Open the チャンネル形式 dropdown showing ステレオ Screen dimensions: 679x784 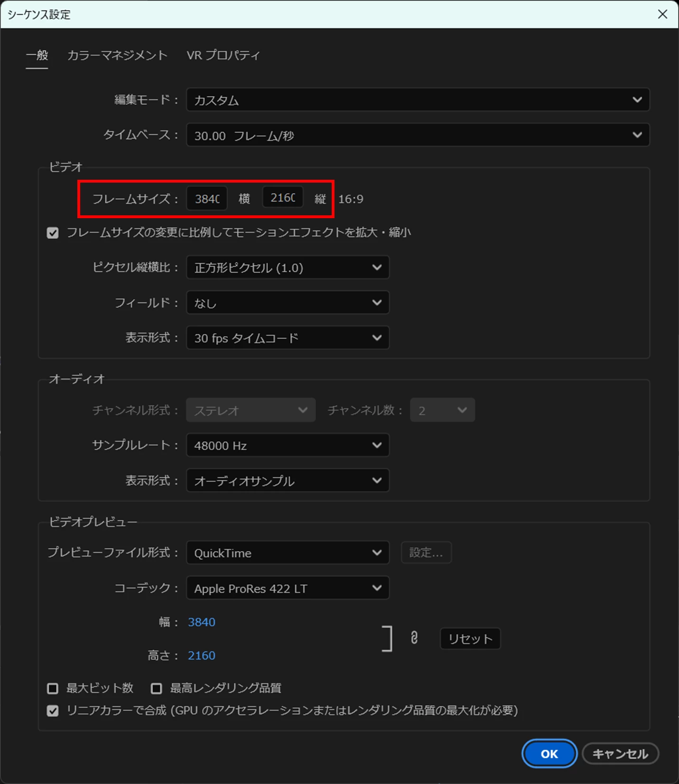tap(251, 410)
